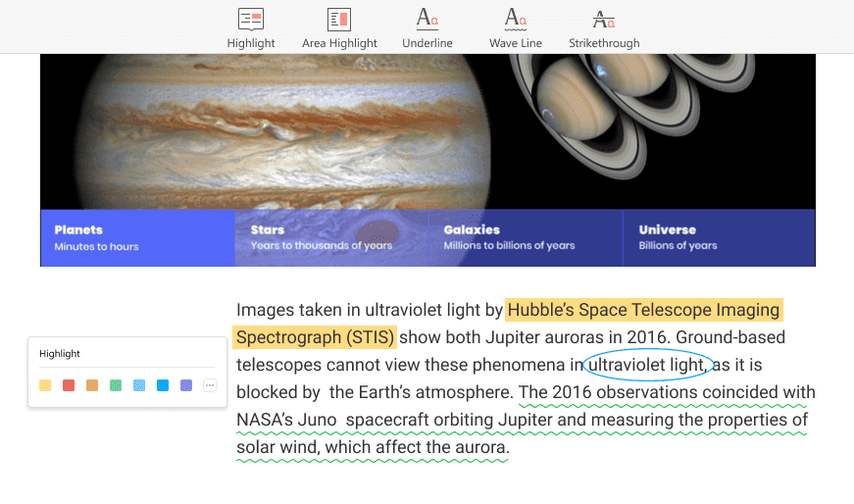Choose the green highlight swatch
Viewport: 854px width, 504px height.
116,385
